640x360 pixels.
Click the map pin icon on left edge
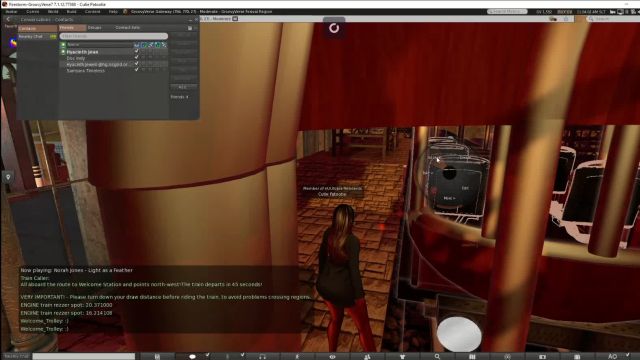(8, 177)
